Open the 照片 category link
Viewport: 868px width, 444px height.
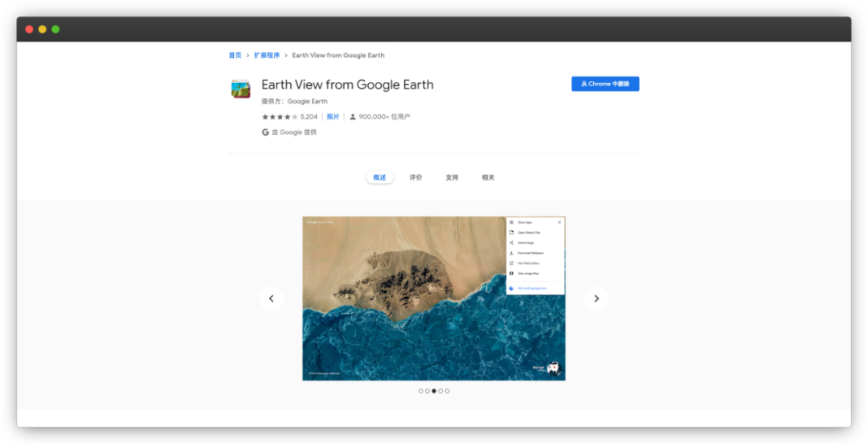(x=333, y=116)
